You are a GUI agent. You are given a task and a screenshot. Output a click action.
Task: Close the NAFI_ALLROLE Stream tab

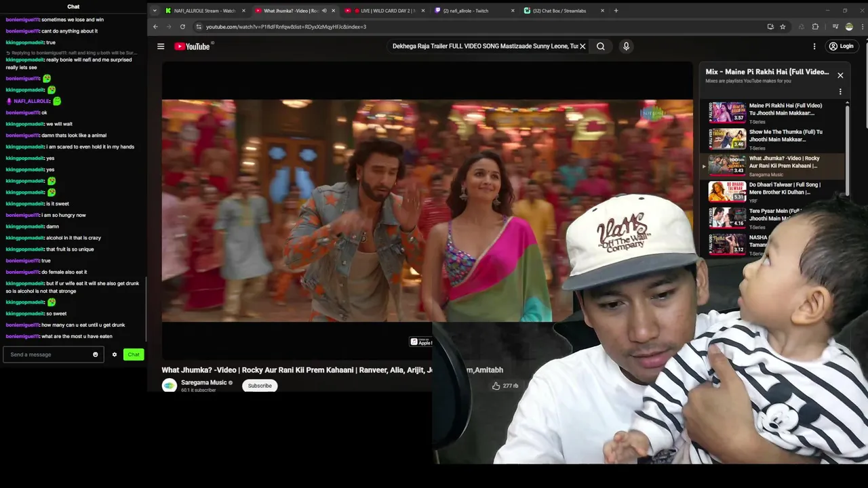(x=243, y=11)
